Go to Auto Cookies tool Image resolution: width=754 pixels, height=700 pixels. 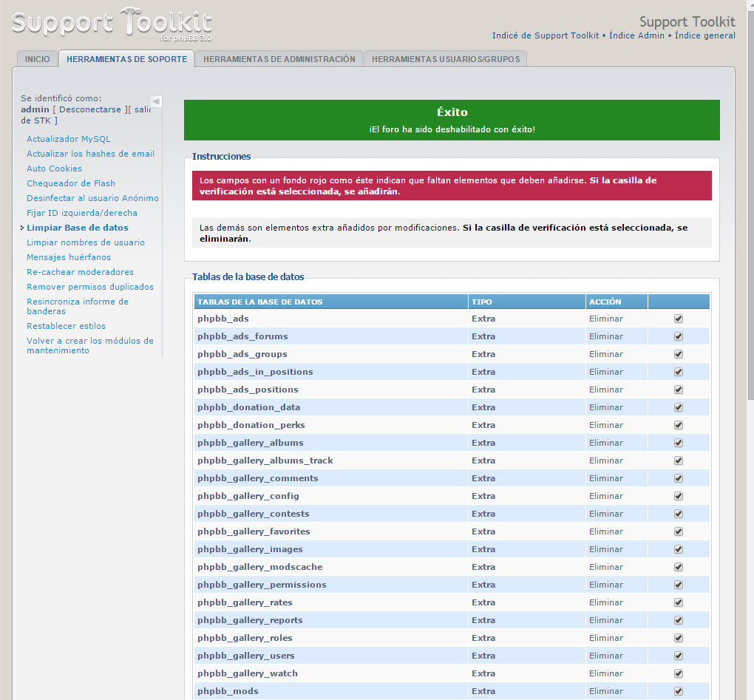click(x=54, y=169)
